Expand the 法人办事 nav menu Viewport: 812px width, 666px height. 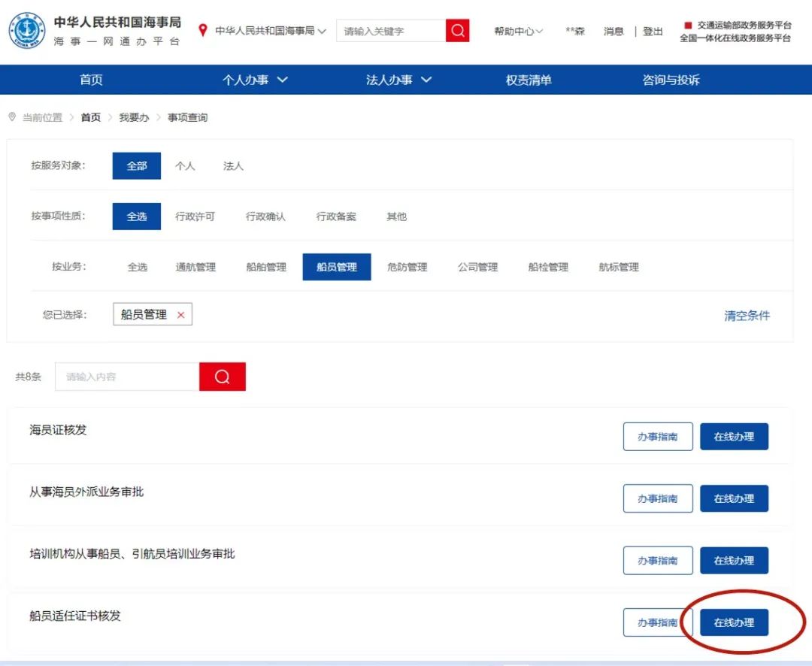point(398,80)
